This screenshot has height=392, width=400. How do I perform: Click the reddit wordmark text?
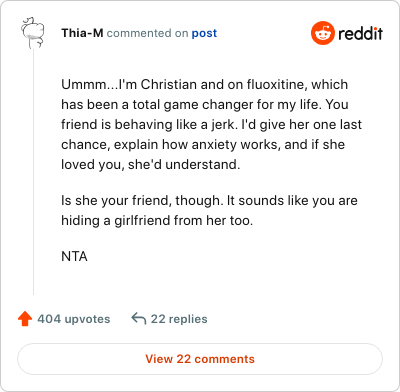pyautogui.click(x=360, y=33)
